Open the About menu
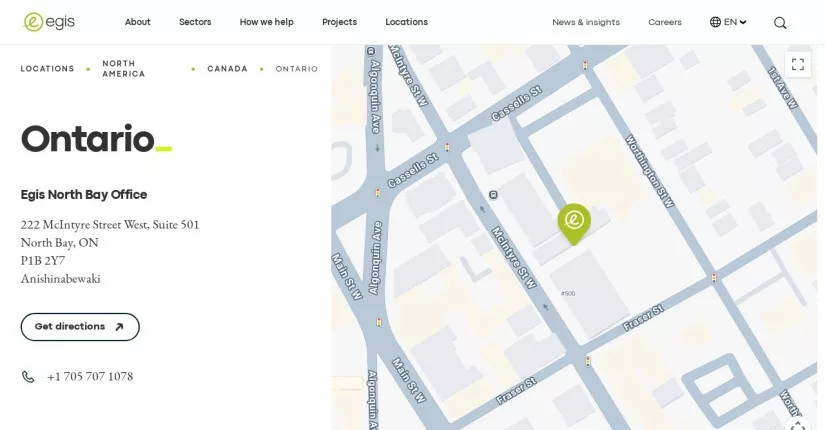The width and height of the screenshot is (825, 430). coord(137,22)
